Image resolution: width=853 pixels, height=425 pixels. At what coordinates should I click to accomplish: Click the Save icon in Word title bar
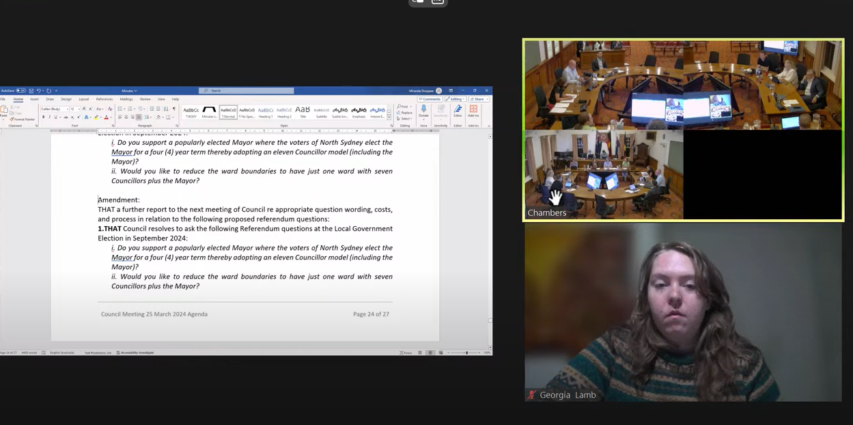[32, 91]
